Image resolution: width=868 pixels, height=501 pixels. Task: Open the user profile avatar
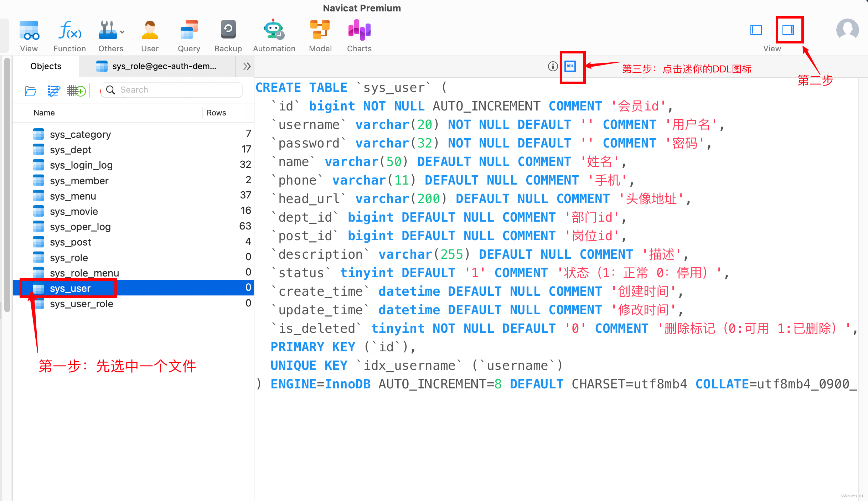pos(847,30)
